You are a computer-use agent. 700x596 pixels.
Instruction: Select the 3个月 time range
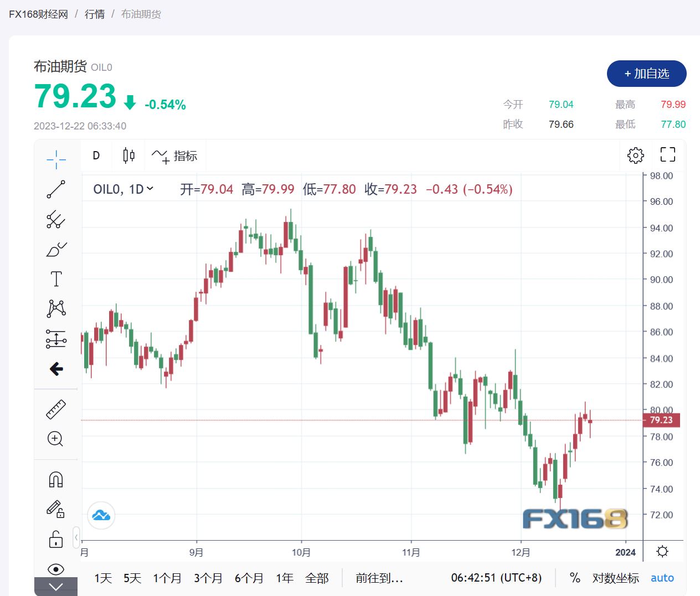pos(208,578)
